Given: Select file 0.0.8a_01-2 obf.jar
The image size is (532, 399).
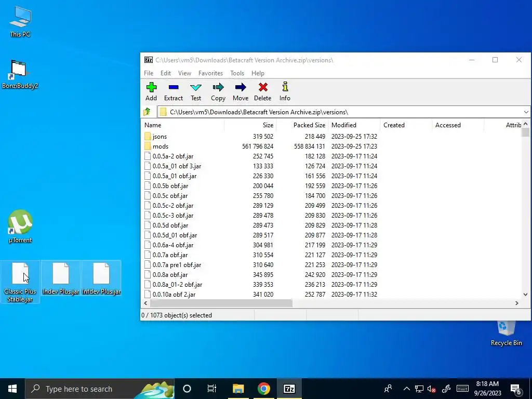Looking at the screenshot, I should pyautogui.click(x=178, y=284).
